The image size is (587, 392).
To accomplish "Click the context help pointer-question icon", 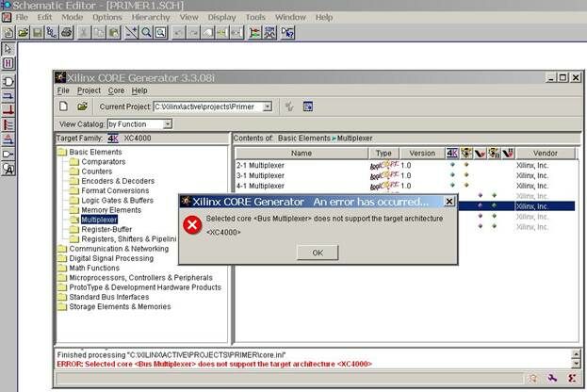I will (288, 33).
